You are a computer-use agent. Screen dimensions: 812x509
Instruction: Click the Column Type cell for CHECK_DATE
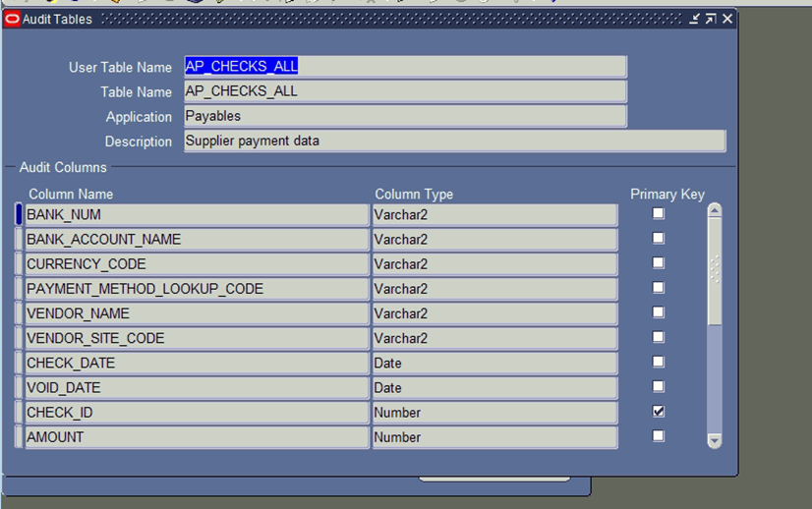click(494, 363)
